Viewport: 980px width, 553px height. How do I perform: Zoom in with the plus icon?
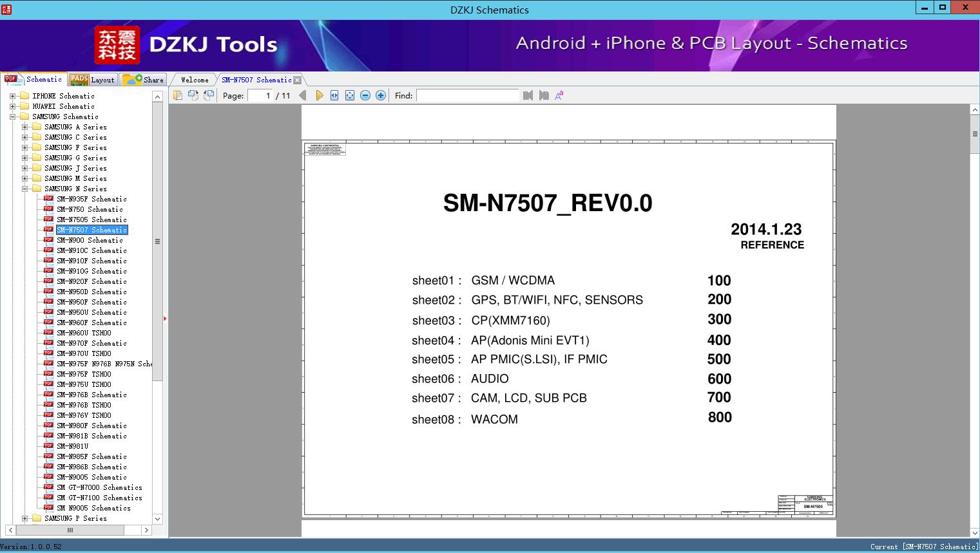click(381, 95)
